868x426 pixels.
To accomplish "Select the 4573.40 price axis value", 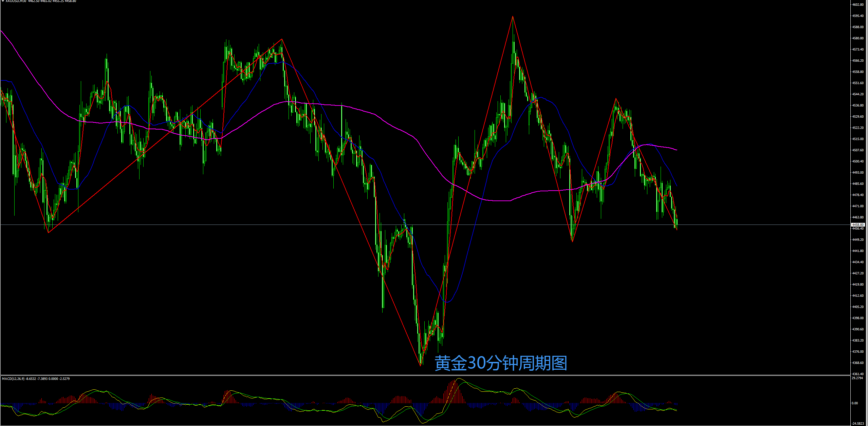I will 858,49.
